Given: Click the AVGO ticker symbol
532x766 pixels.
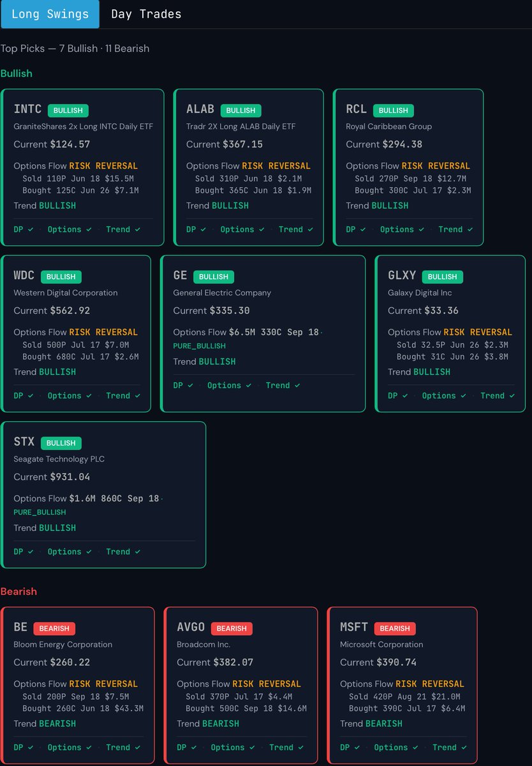Looking at the screenshot, I should (191, 627).
